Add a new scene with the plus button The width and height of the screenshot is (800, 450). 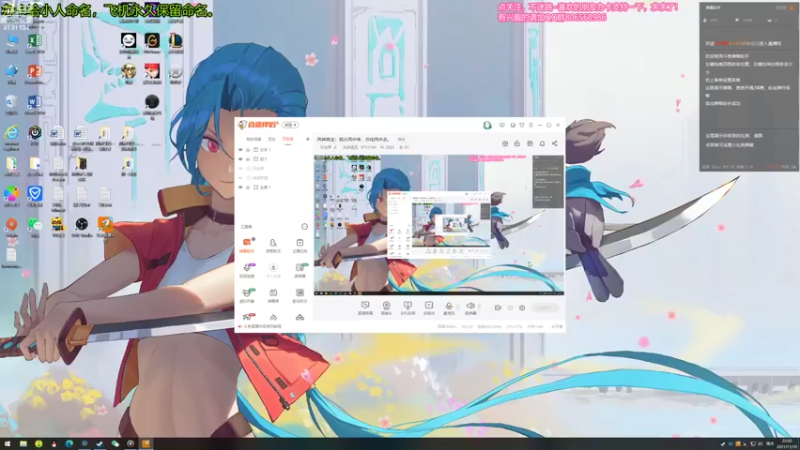point(307,139)
